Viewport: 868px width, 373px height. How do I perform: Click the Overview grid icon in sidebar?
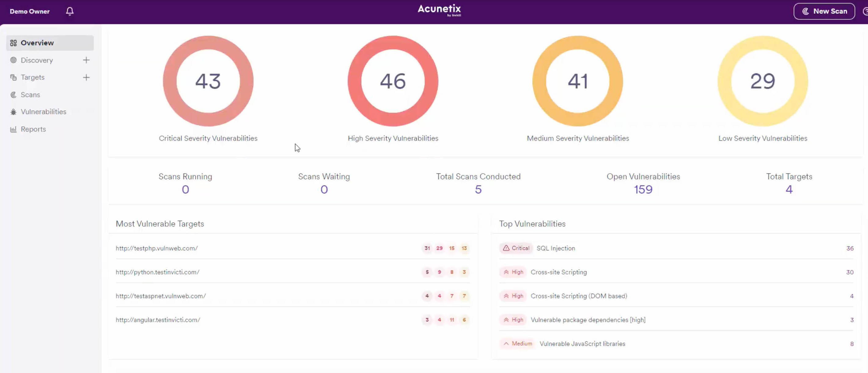tap(13, 43)
